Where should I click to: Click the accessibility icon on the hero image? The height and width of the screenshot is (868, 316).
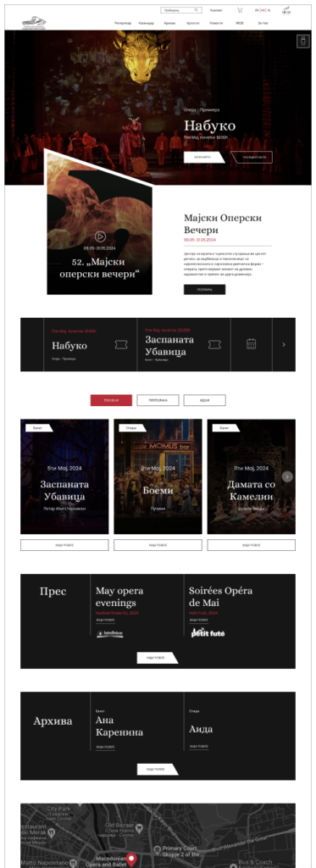tap(302, 42)
